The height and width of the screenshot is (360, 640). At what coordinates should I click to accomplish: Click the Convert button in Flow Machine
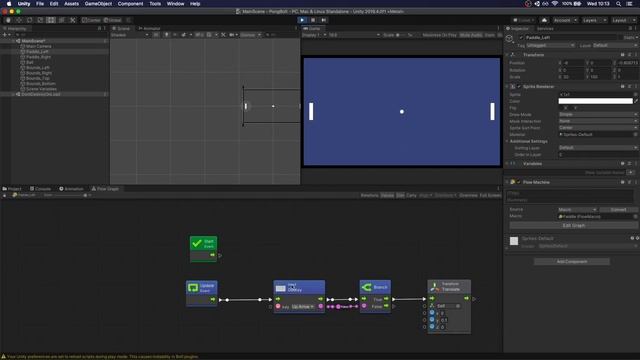(618, 209)
